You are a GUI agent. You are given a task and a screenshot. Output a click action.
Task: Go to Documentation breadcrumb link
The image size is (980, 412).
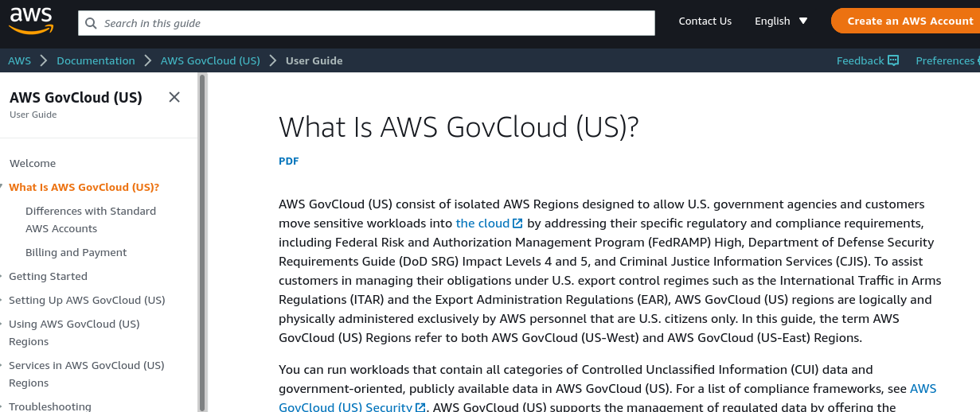[x=96, y=60]
